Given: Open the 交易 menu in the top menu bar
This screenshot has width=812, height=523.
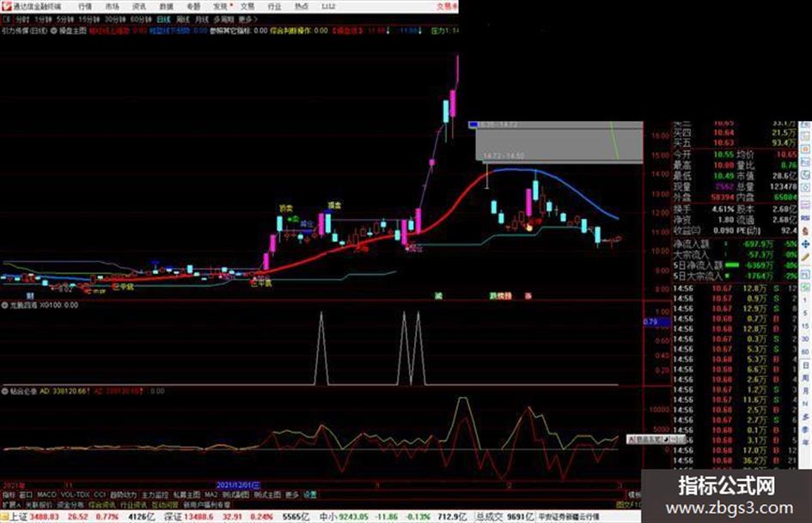Looking at the screenshot, I should click(x=247, y=6).
